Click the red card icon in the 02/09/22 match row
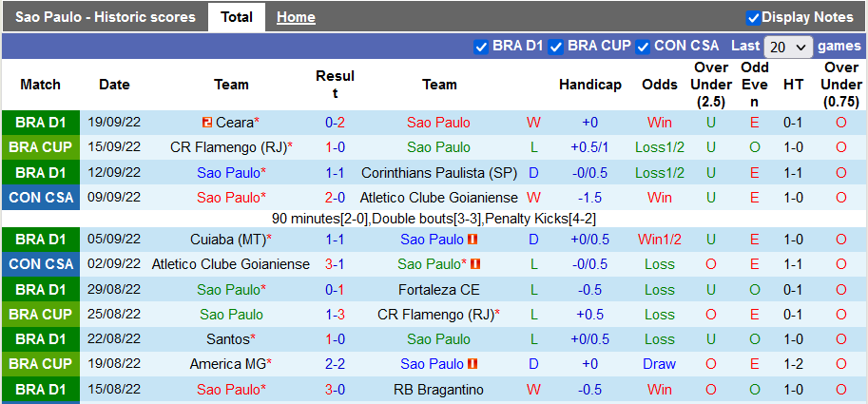This screenshot has width=868, height=404. pyautogui.click(x=475, y=264)
